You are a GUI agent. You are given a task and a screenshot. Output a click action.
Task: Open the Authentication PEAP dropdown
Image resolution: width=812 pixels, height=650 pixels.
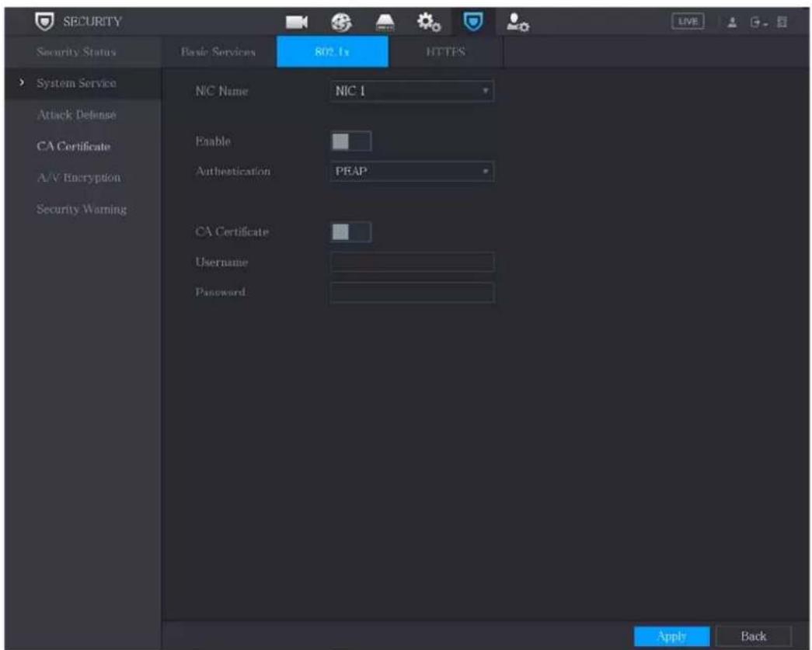[412, 172]
